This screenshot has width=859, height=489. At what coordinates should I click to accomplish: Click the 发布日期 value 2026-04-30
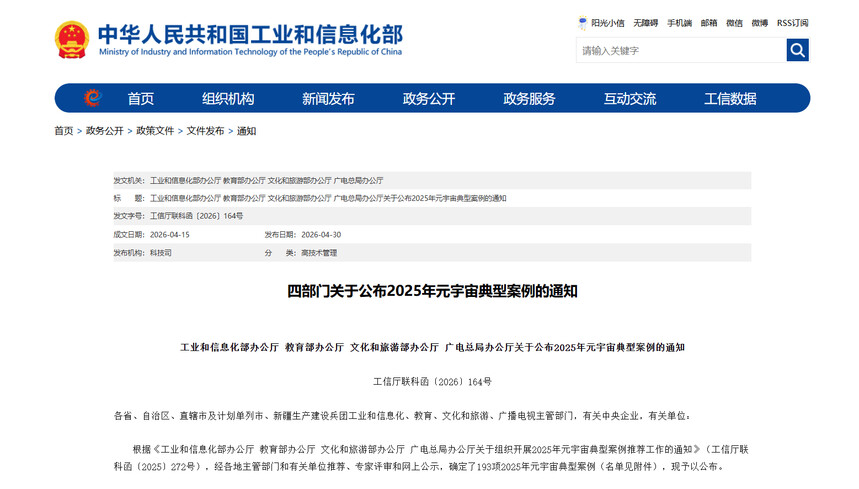click(321, 234)
